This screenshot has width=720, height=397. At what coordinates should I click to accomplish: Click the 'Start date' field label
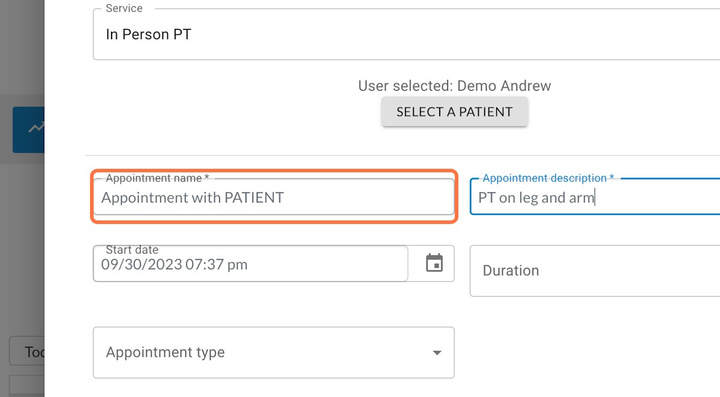pyautogui.click(x=132, y=250)
